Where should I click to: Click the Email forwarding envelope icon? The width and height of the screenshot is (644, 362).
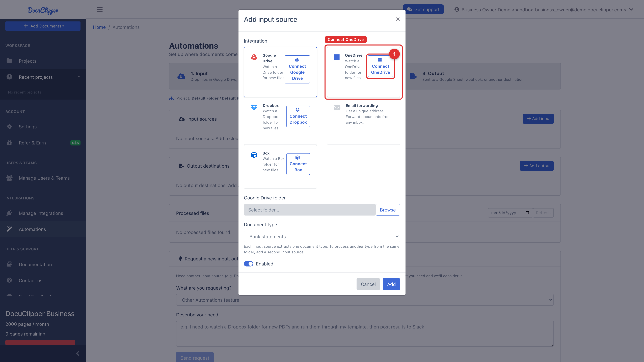point(337,107)
